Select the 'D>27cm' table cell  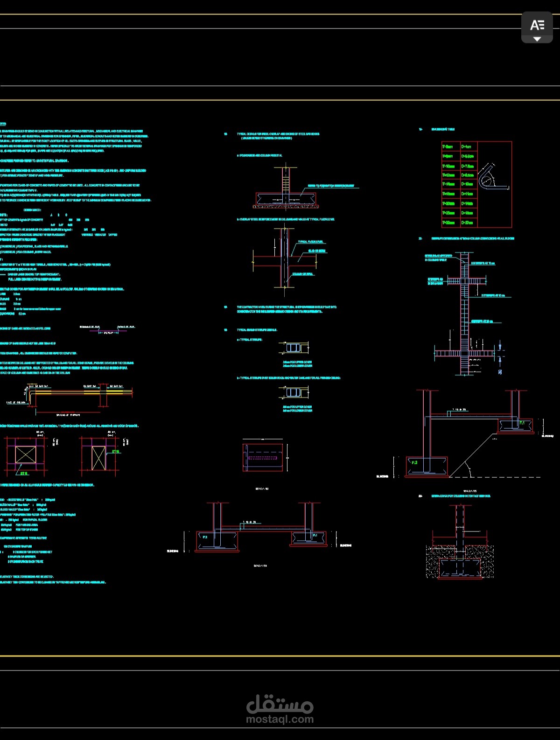click(469, 223)
